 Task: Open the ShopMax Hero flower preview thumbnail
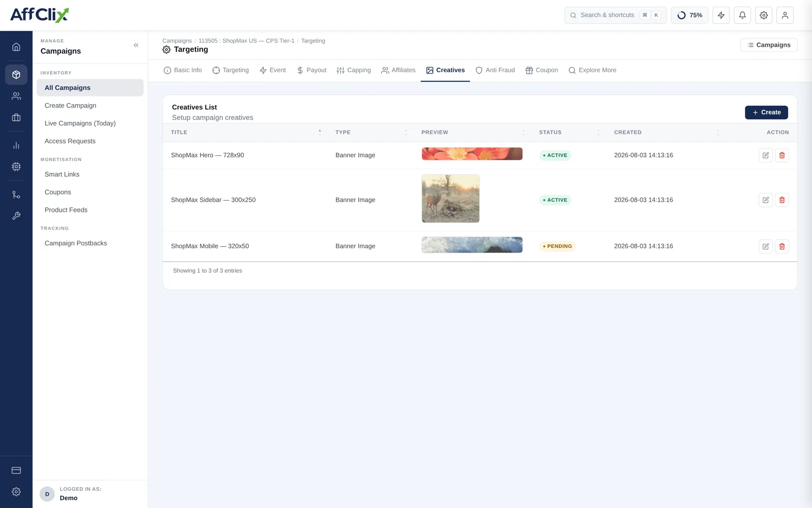click(472, 154)
